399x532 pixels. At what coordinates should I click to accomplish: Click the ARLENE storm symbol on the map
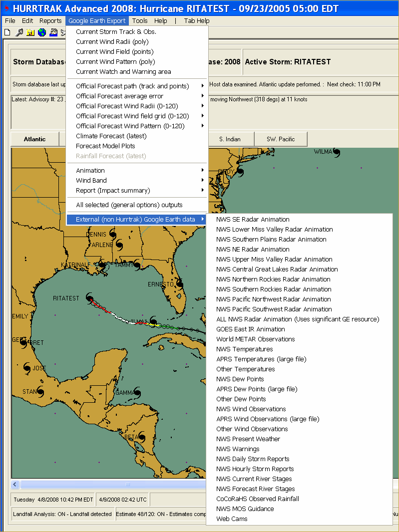(x=119, y=245)
